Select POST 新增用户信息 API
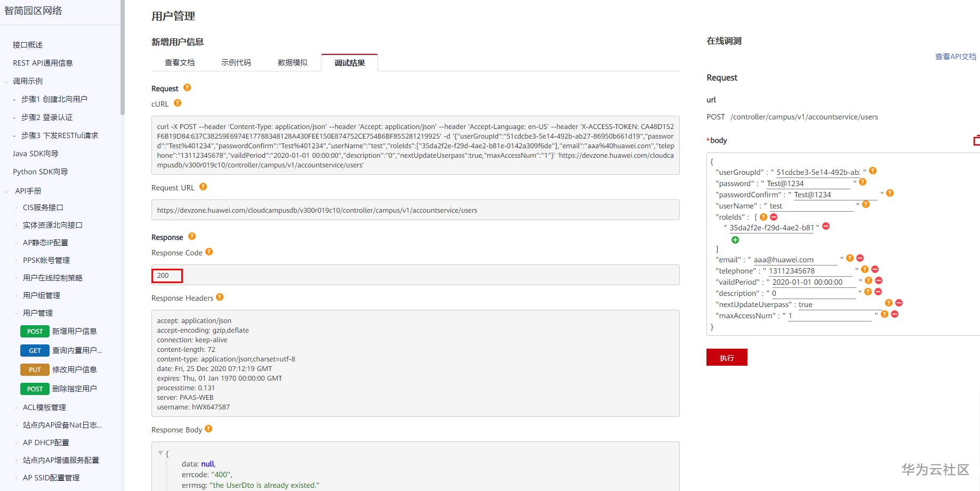980x491 pixels. 59,331
